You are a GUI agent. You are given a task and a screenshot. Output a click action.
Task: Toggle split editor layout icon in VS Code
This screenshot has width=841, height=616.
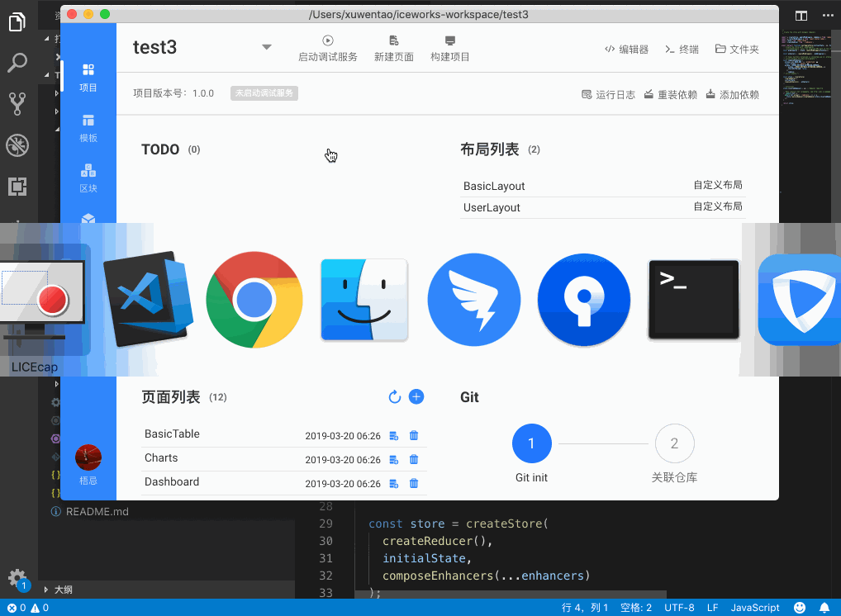click(x=801, y=16)
